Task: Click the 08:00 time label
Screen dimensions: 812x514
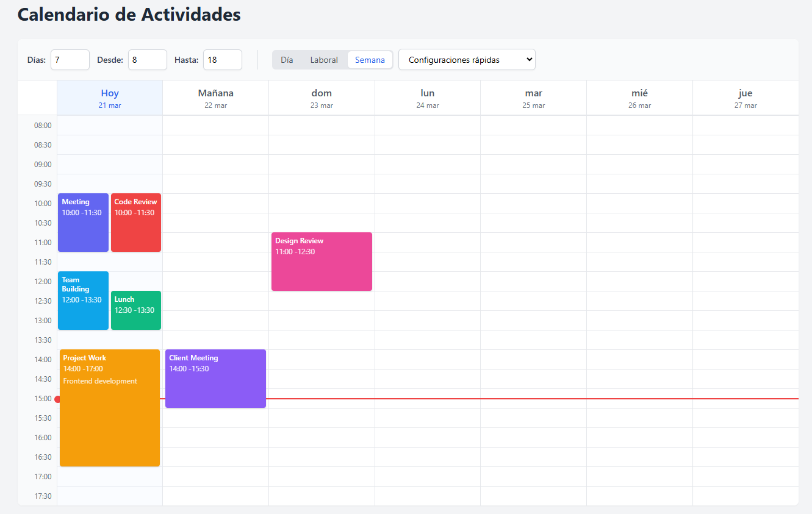Action: (43, 126)
